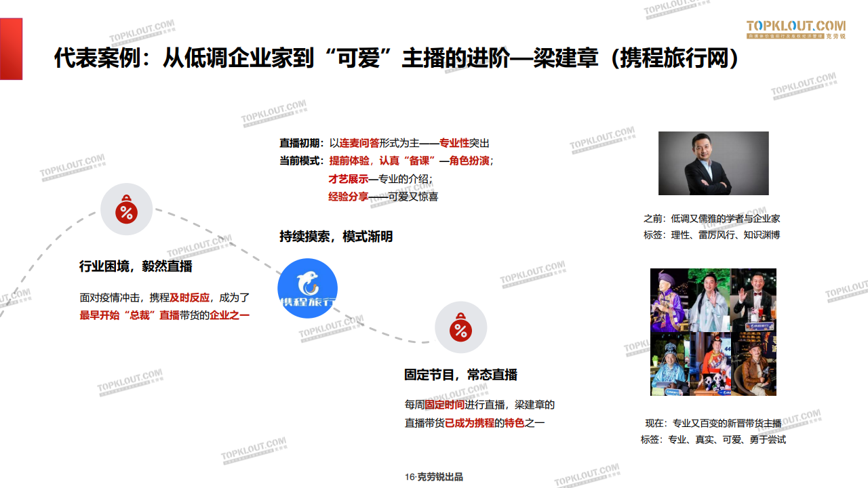Click the text 经验分享——可爱又惊喜

383,197
